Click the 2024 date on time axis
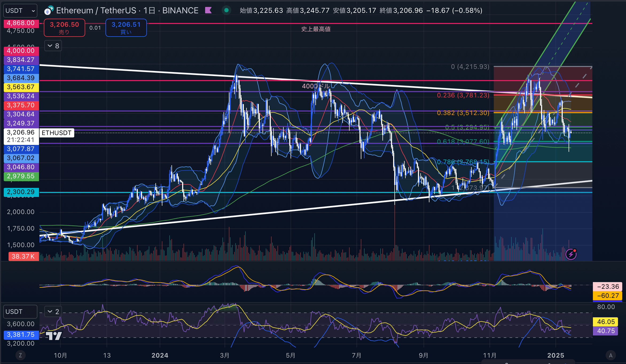626x364 pixels. pyautogui.click(x=160, y=355)
